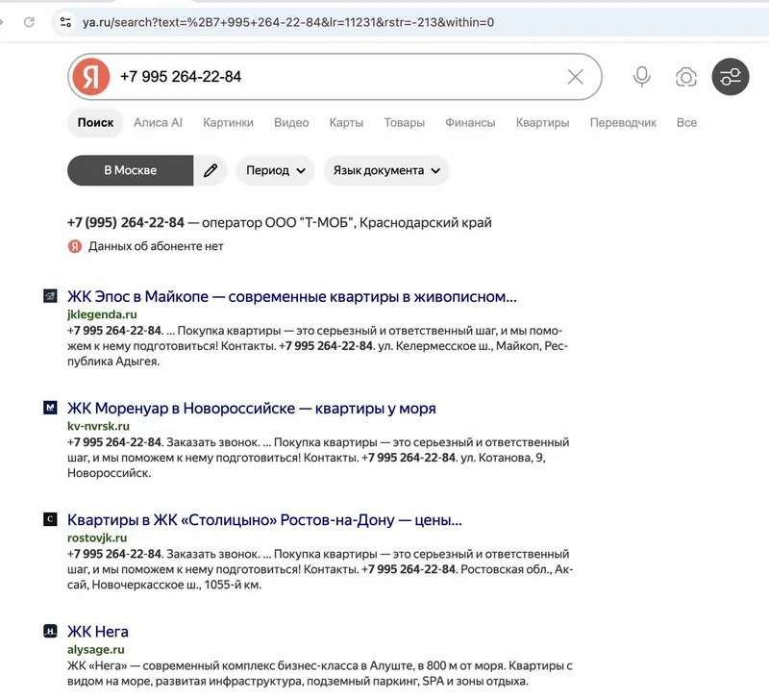Expand the Период dropdown
The image size is (769, 700).
(x=276, y=171)
